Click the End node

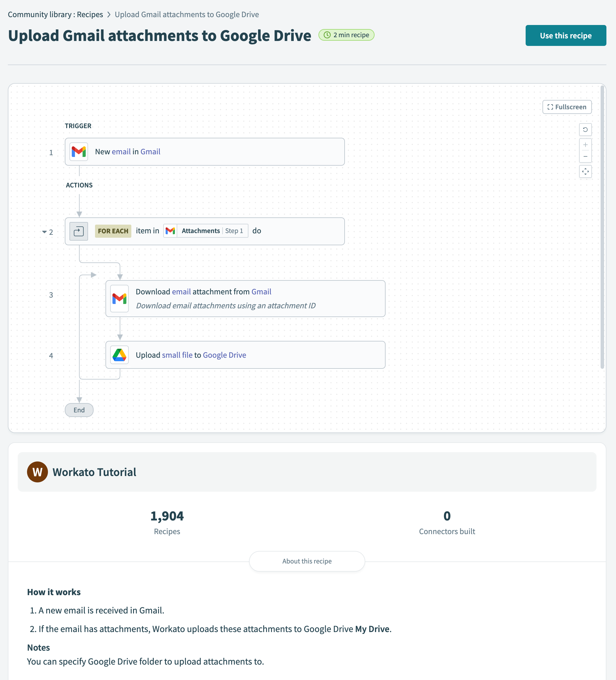tap(79, 410)
